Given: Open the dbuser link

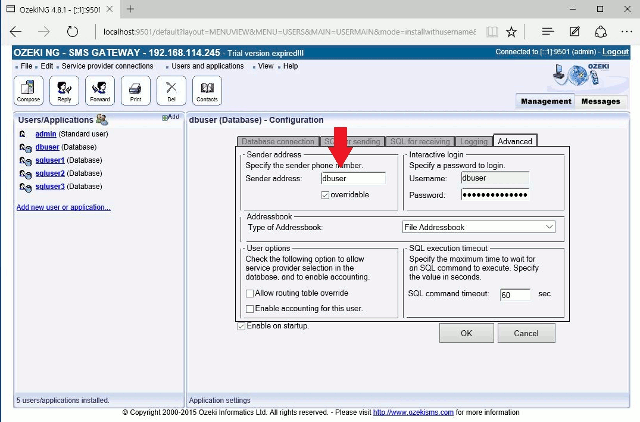Looking at the screenshot, I should [47, 147].
